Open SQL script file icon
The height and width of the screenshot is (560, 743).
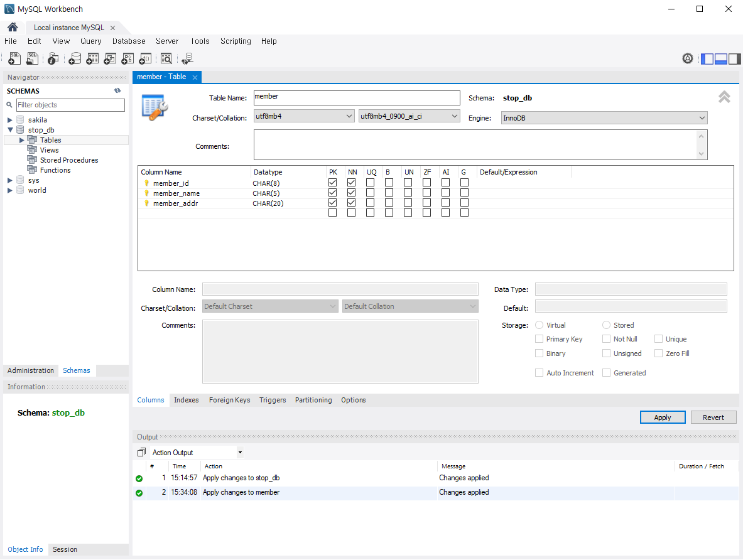pos(32,58)
